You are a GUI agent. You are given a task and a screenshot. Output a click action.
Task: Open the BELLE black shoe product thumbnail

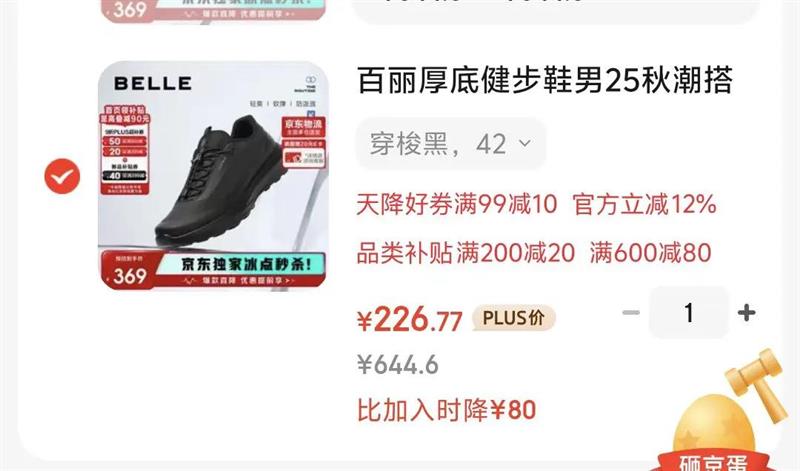(213, 176)
